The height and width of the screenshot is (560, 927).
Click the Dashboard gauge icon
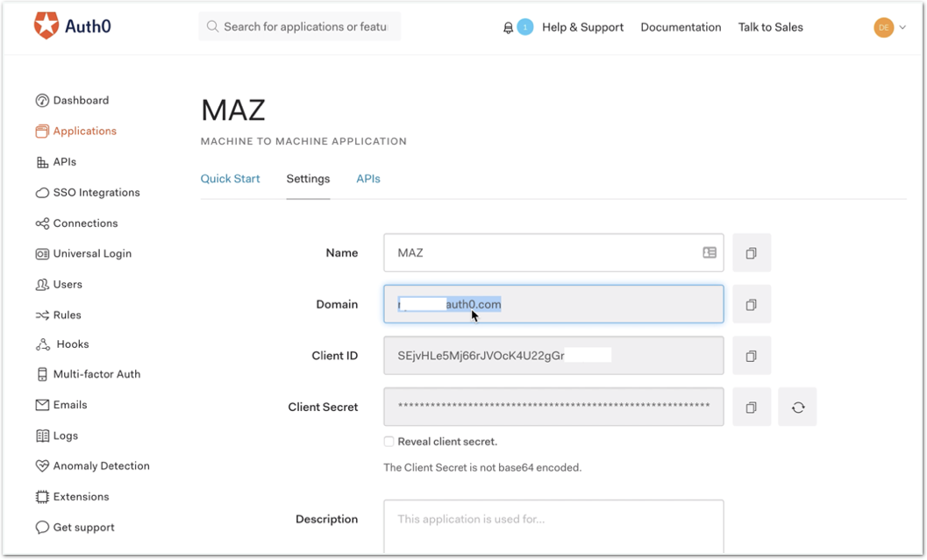[42, 101]
